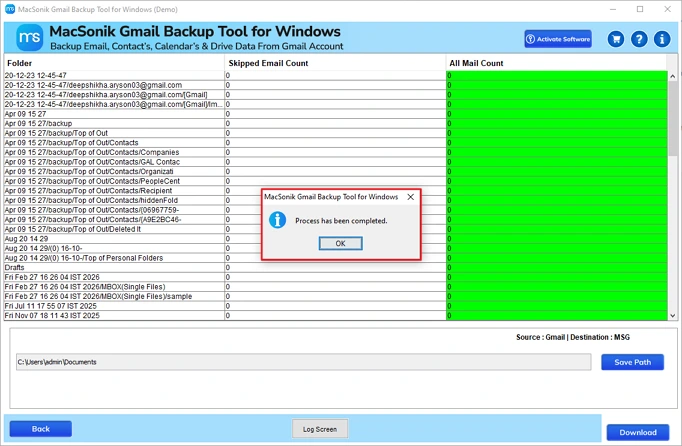The image size is (682, 446).
Task: Click the dialog information icon
Action: (x=277, y=220)
